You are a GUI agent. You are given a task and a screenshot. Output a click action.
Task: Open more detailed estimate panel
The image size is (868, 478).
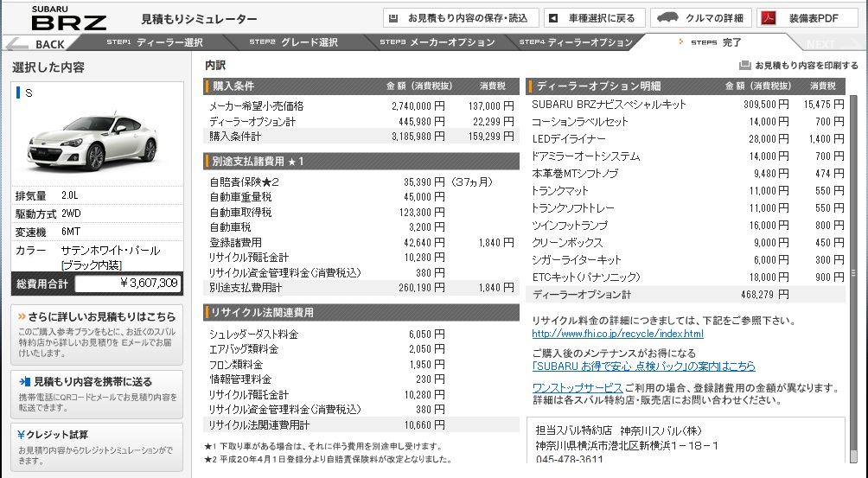(x=97, y=335)
